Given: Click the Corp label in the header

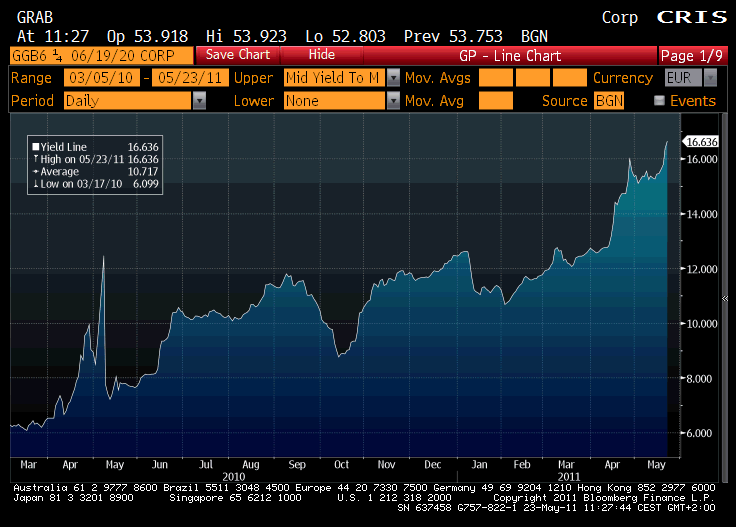Looking at the screenshot, I should click(620, 18).
